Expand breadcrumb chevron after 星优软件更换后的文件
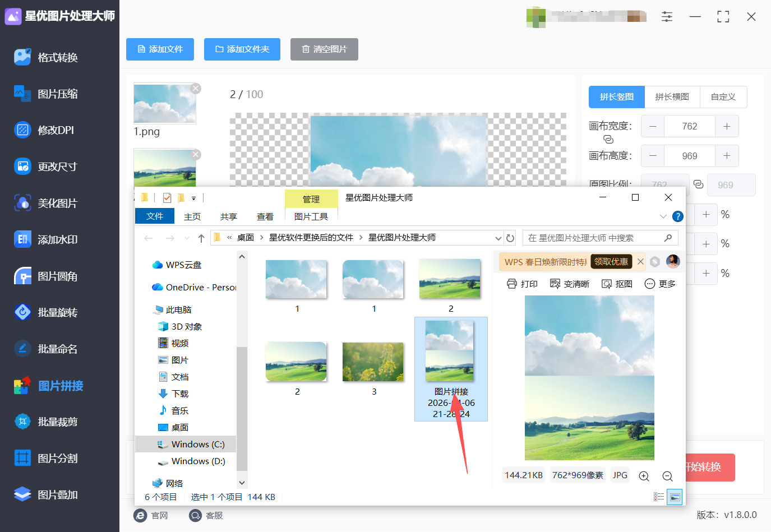The image size is (771, 532). (361, 238)
